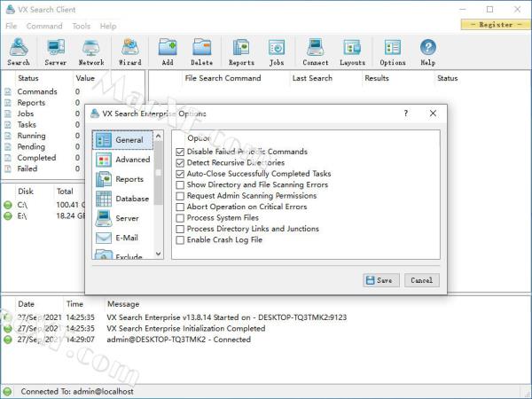Image resolution: width=532 pixels, height=399 pixels.
Task: Click the icon beside Commands status row
Action: [8, 91]
